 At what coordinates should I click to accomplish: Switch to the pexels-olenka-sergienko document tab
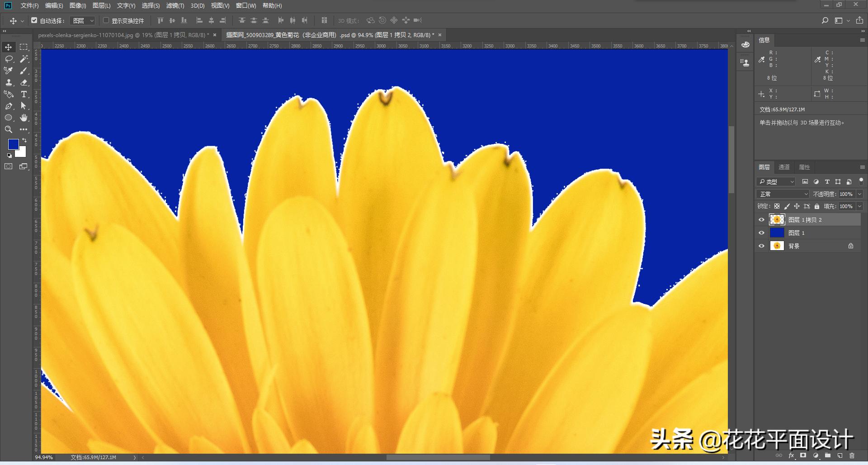123,35
